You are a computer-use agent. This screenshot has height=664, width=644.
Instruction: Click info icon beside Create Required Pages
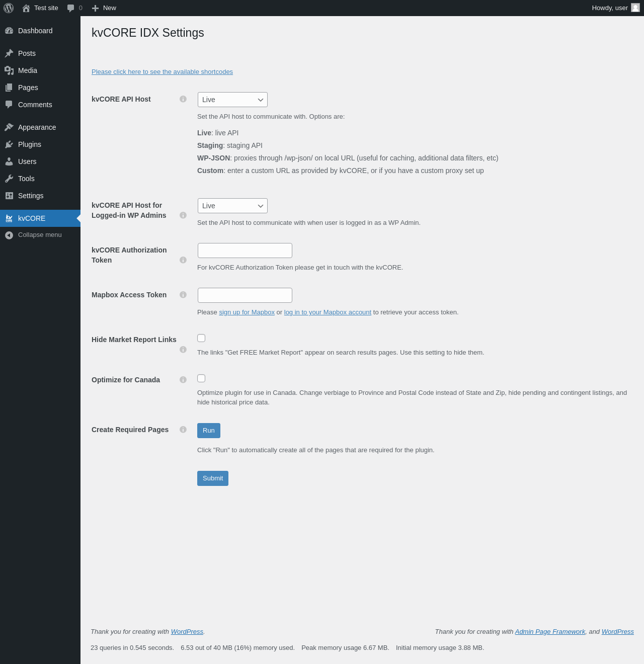coord(183,430)
